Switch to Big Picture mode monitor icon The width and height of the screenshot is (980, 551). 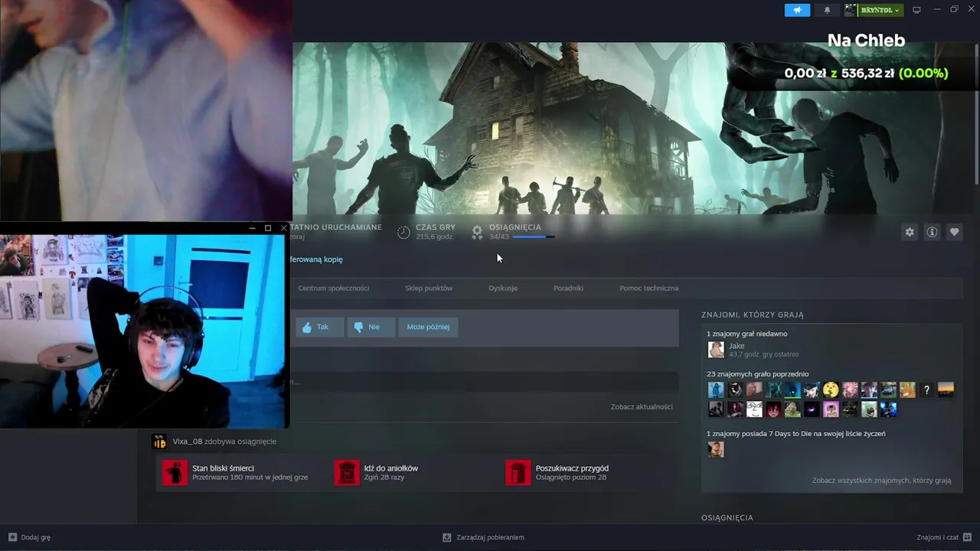(916, 10)
